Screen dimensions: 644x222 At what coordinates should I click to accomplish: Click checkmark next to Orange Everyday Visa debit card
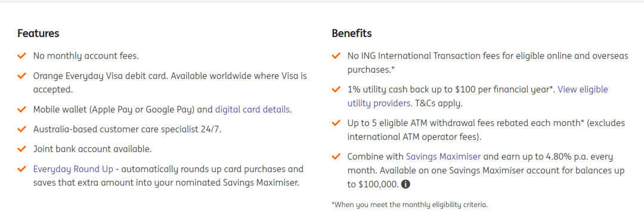pyautogui.click(x=22, y=76)
